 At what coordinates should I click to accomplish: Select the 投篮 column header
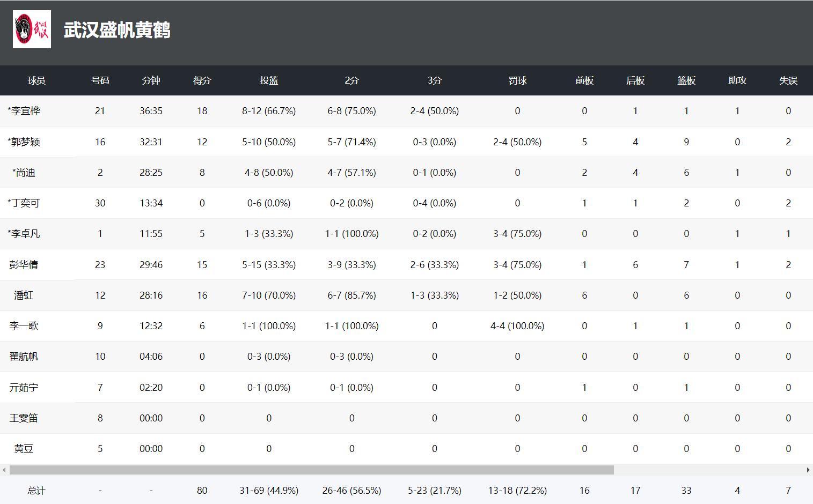[269, 80]
